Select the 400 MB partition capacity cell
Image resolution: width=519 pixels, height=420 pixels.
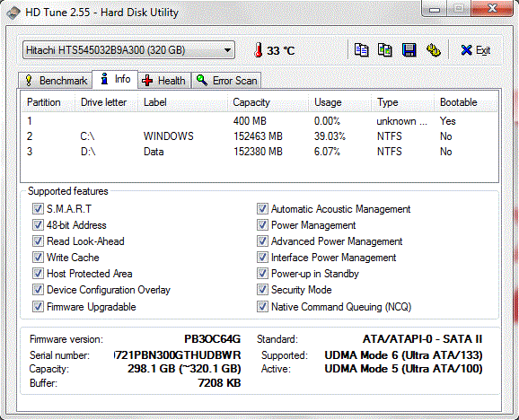250,121
